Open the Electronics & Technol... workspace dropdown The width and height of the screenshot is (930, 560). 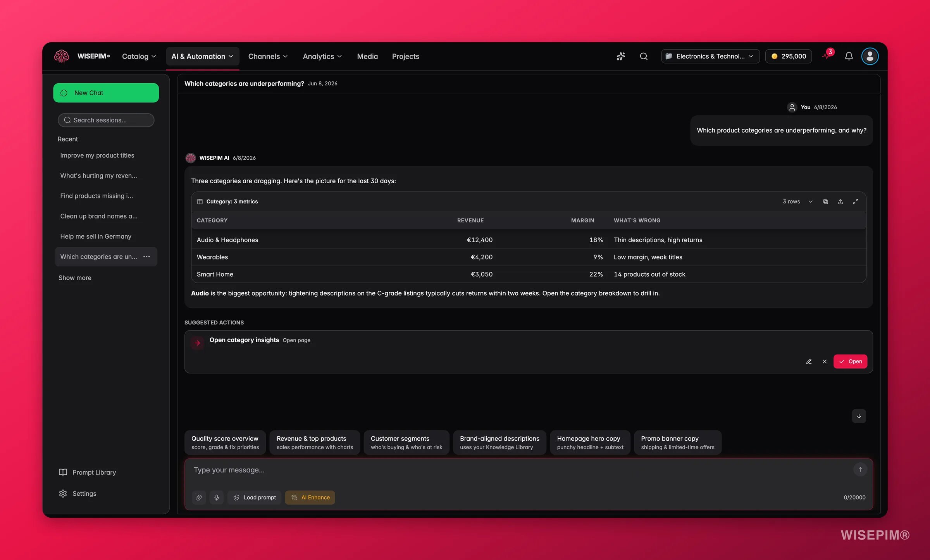tap(710, 56)
